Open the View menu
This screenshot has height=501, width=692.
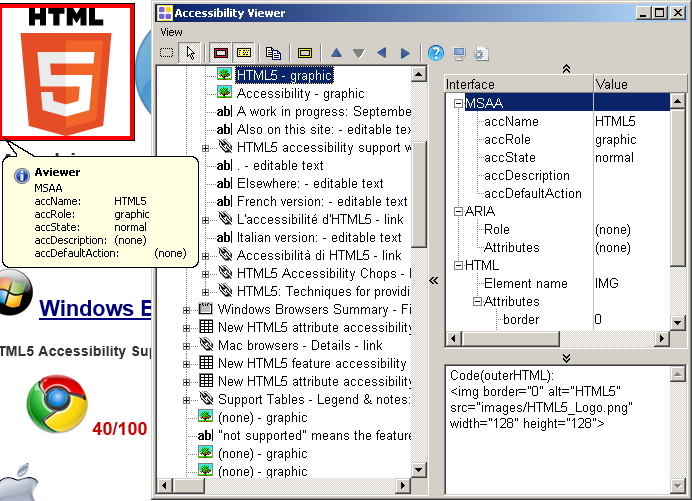point(171,32)
